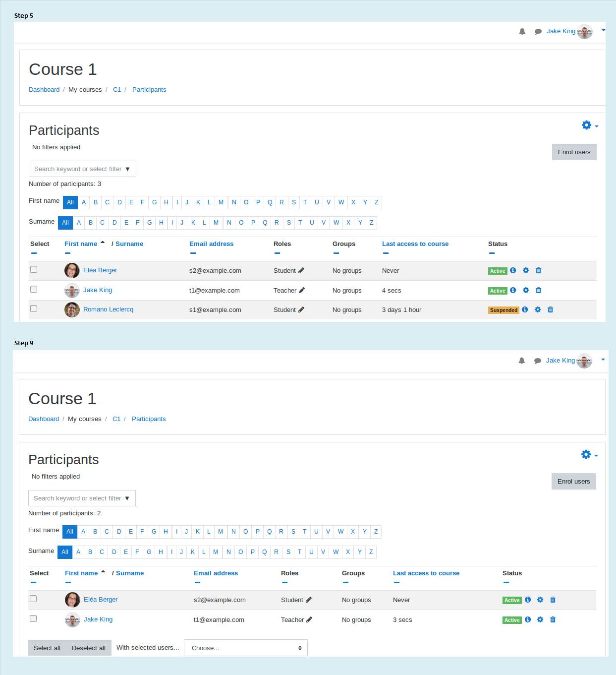Unenrol Eléa Berger trash icon in Step 9
The height and width of the screenshot is (675, 616).
click(553, 600)
